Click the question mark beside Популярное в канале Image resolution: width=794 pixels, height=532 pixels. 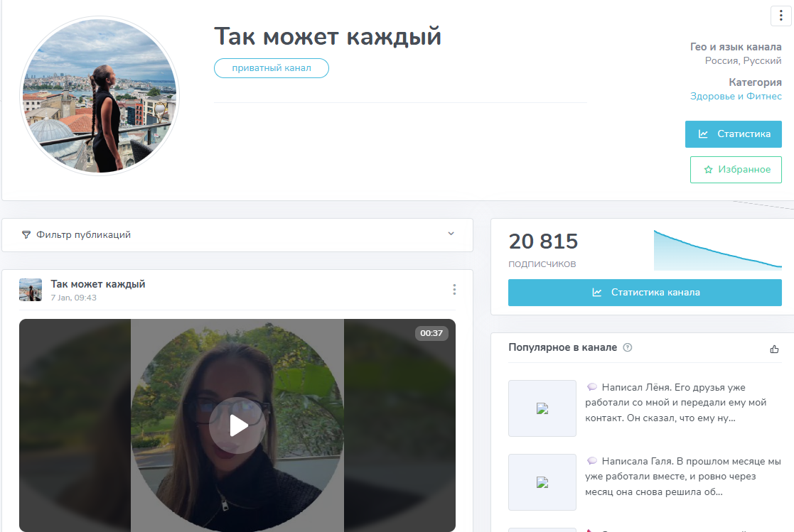pos(627,347)
